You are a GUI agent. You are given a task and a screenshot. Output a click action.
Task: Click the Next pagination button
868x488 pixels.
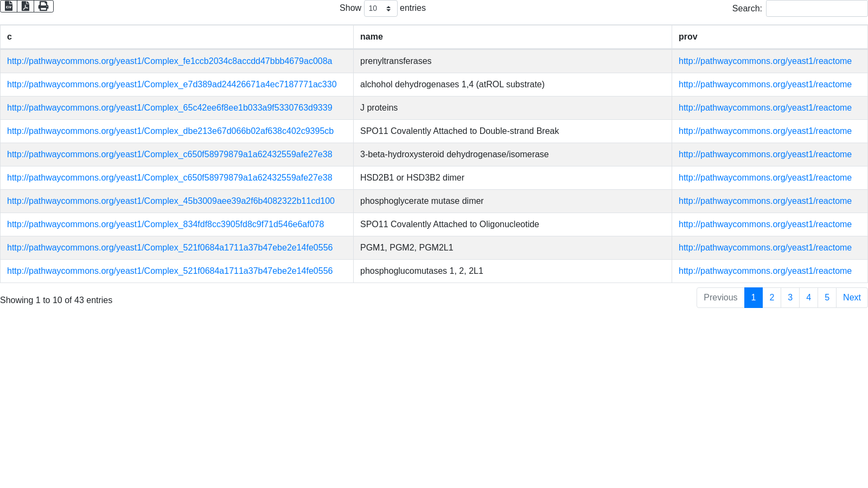(x=852, y=298)
